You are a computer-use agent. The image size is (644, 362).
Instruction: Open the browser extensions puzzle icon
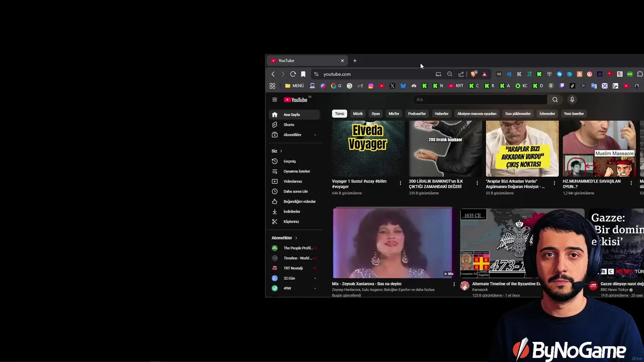click(640, 74)
